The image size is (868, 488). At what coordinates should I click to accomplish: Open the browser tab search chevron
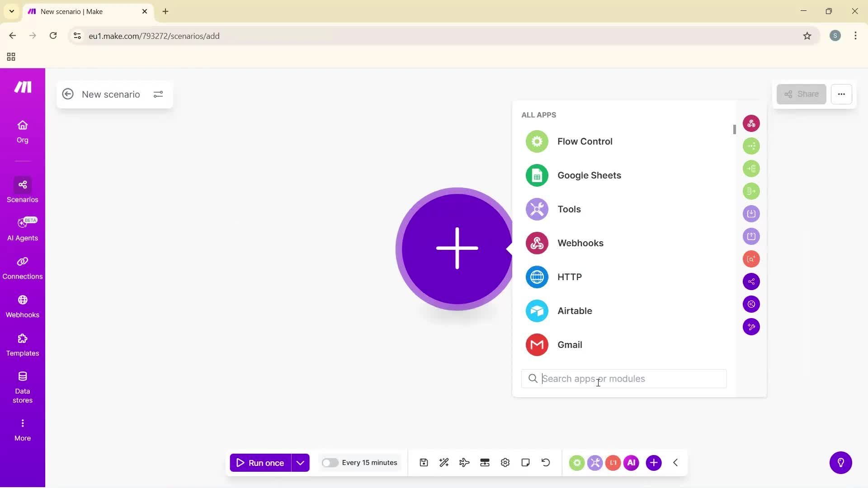pyautogui.click(x=11, y=11)
